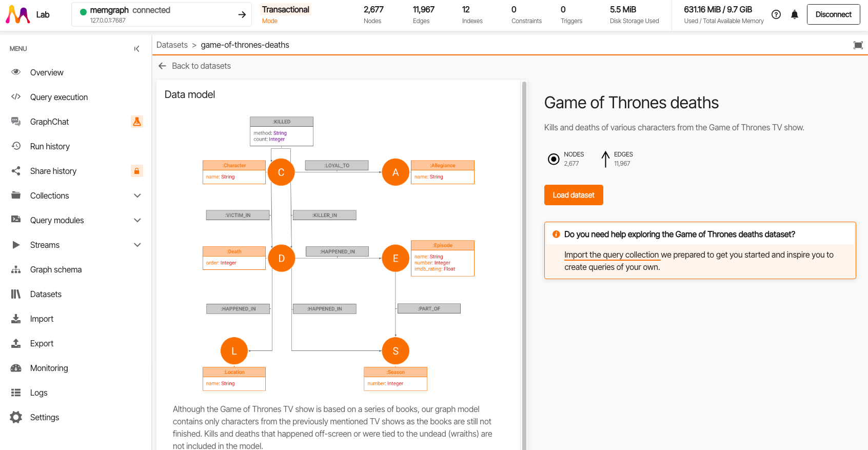Click the 0 Constraints statistic

point(526,15)
